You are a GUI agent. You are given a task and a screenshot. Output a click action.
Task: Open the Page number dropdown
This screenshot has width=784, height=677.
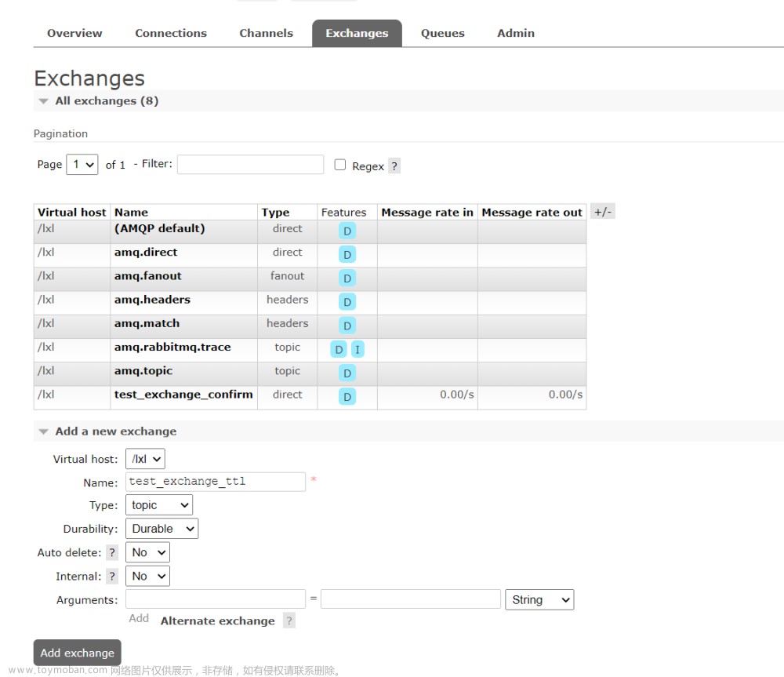[x=82, y=164]
